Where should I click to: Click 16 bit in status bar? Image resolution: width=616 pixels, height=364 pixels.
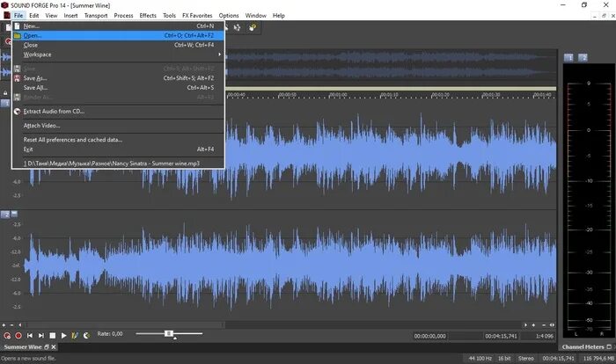click(x=504, y=358)
